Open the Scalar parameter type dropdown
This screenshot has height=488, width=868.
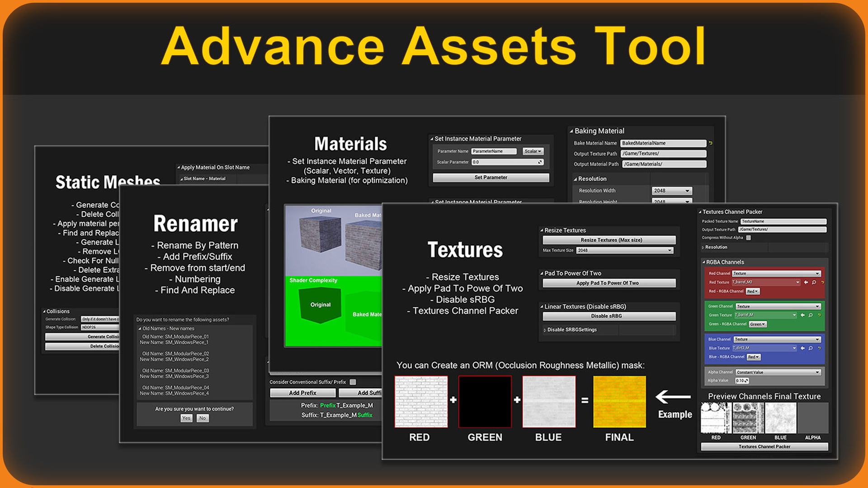[533, 151]
